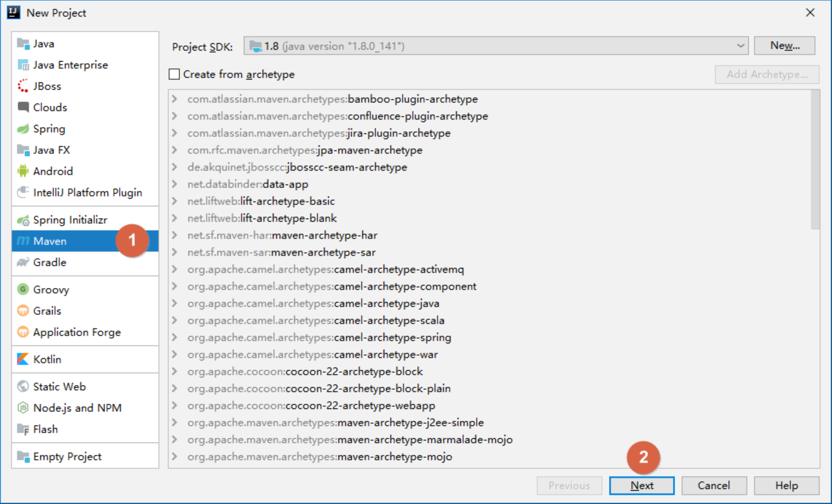Select Spring Initializr project type
This screenshot has height=504, width=832.
click(x=70, y=220)
